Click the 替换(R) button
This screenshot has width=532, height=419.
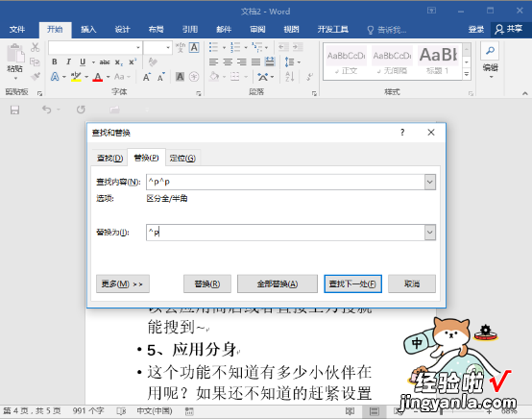(x=207, y=283)
